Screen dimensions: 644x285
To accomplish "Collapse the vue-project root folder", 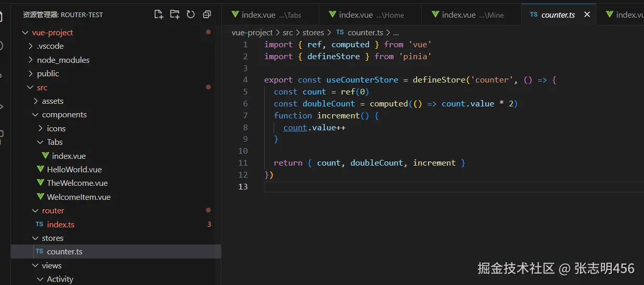I will [25, 33].
